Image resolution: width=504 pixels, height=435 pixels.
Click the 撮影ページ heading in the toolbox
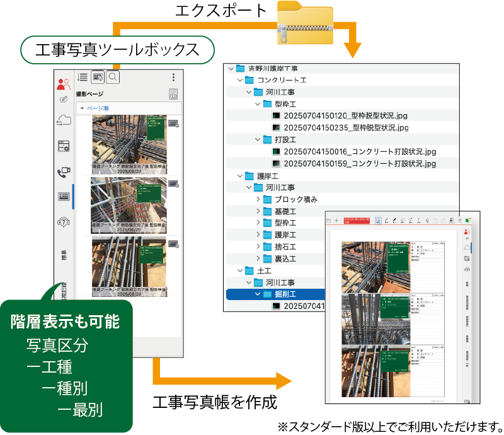click(x=89, y=94)
